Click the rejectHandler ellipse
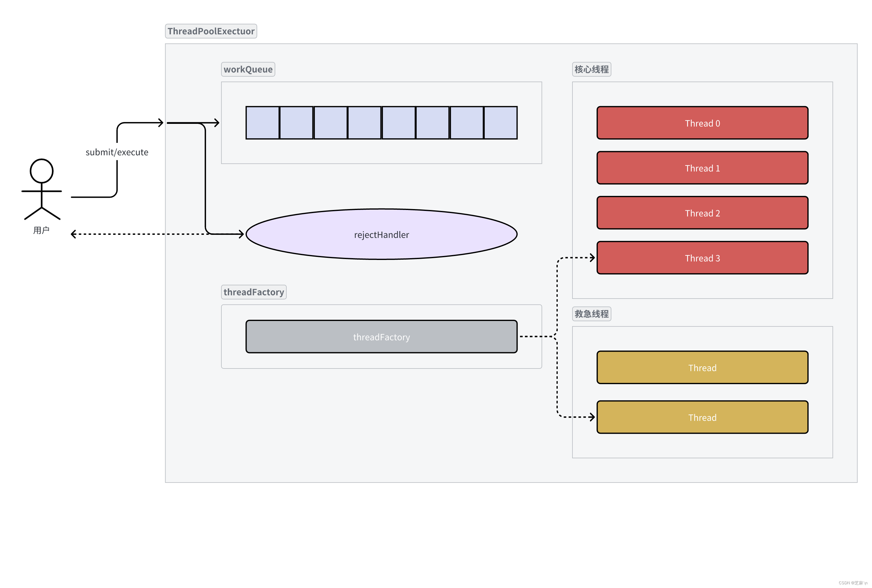Viewport: 872px width, 588px height. coord(381,235)
